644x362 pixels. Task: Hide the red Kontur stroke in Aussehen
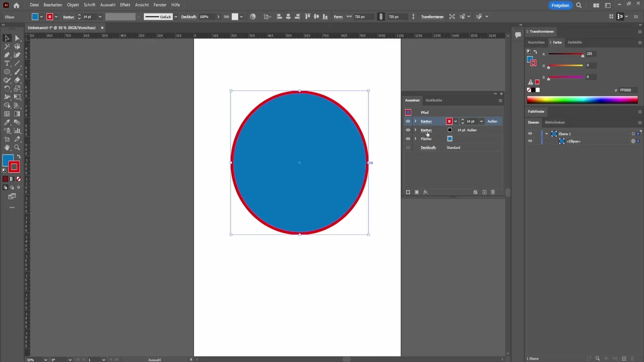[408, 121]
